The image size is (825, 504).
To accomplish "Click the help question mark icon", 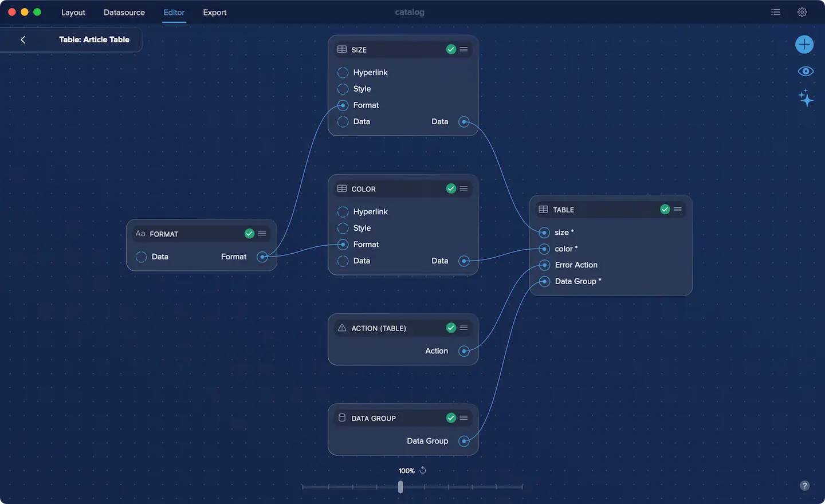I will [x=804, y=486].
